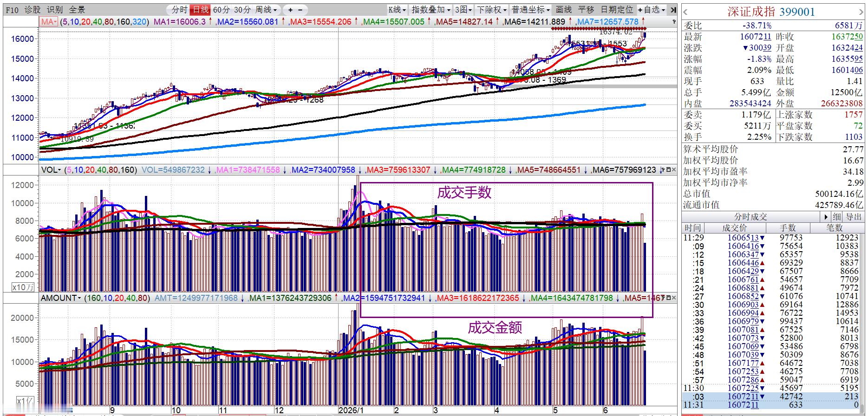Open the MA indicator selector dropdown

click(x=49, y=22)
